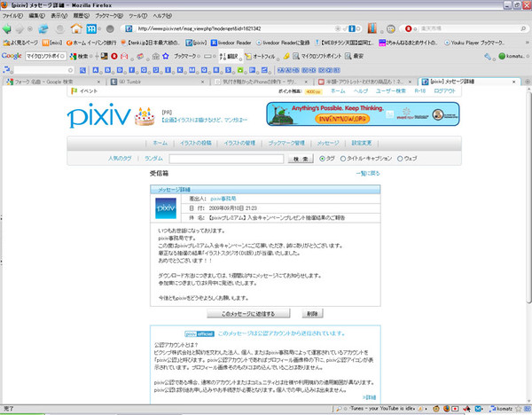Image resolution: width=532 pixels, height=415 pixels.
Task: Click the ログアウト link
Action: coord(444,91)
